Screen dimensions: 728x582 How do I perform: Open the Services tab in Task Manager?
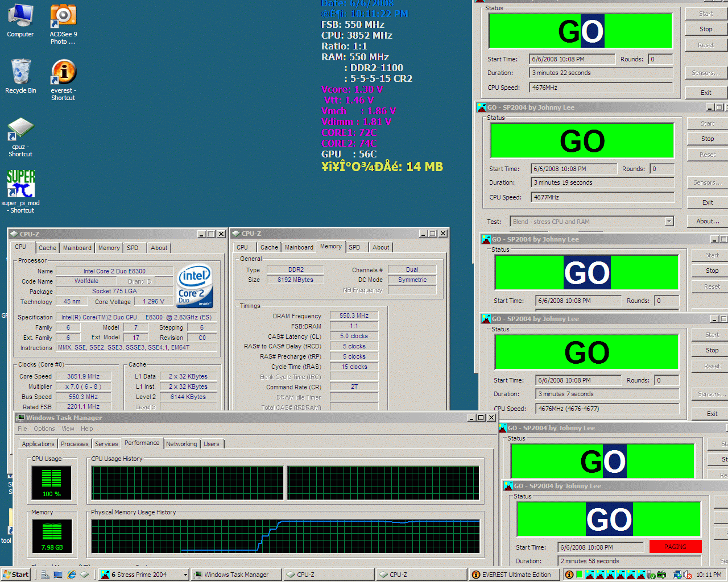106,444
